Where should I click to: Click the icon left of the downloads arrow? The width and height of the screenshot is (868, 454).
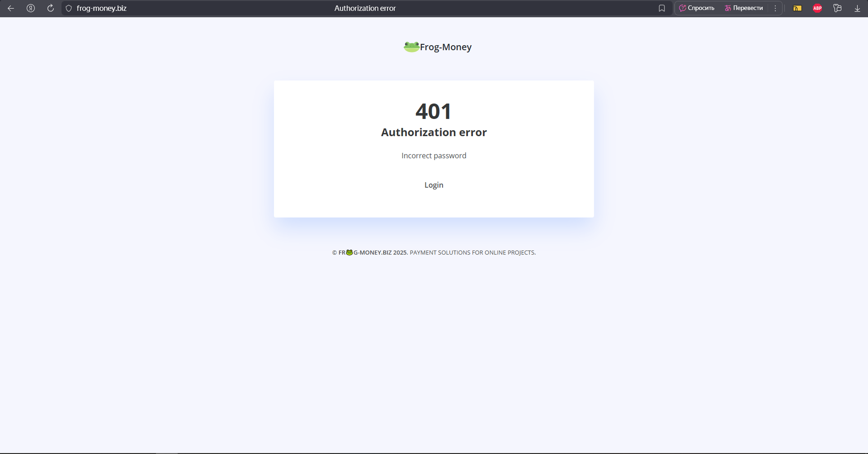pyautogui.click(x=837, y=8)
